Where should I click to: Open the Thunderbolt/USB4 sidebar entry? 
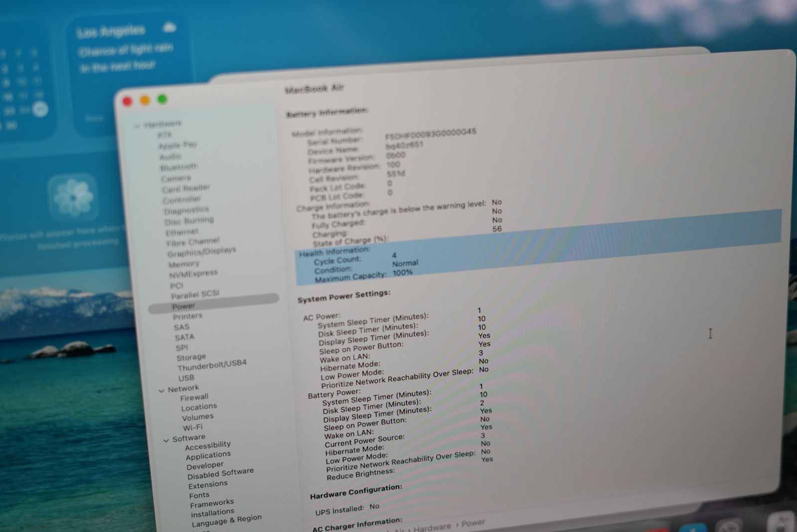coord(212,365)
